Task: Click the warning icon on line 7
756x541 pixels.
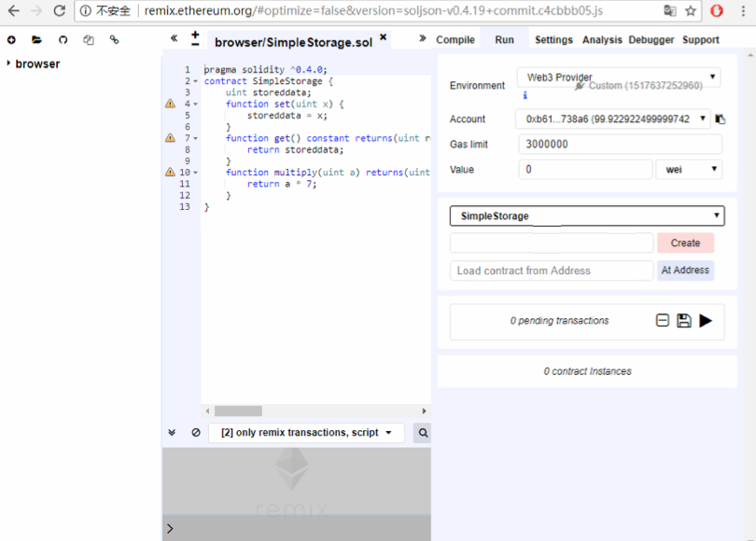Action: pyautogui.click(x=170, y=138)
